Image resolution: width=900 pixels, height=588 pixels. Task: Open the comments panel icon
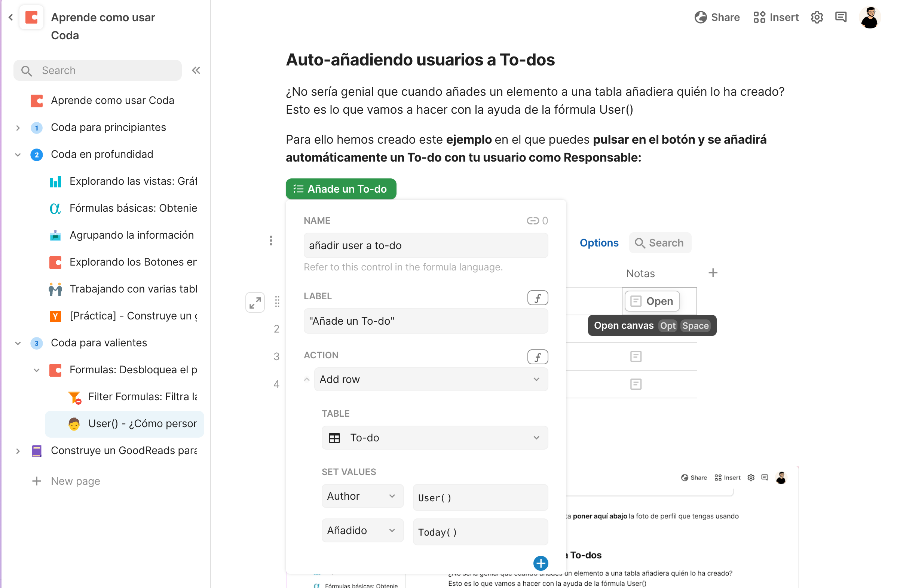841,18
